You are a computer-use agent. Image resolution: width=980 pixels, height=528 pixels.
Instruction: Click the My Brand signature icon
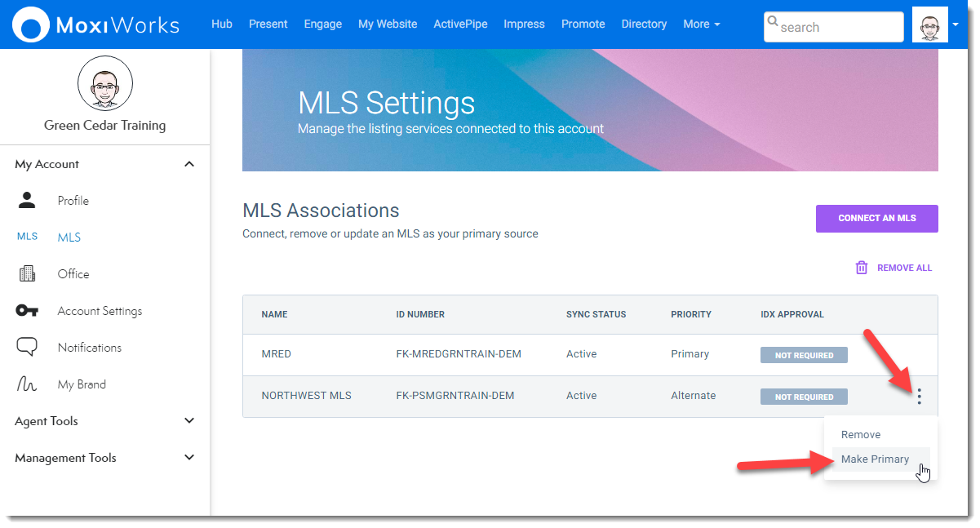click(27, 384)
